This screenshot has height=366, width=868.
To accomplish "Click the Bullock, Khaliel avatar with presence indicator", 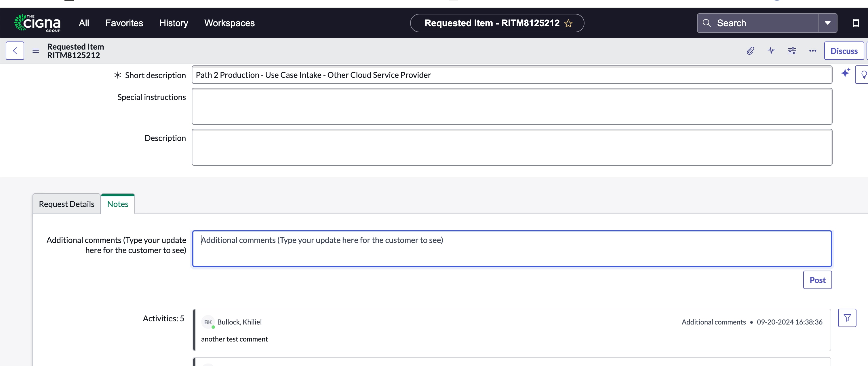I will [x=208, y=322].
